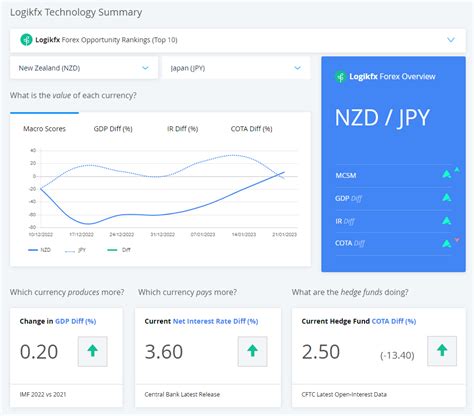Screen dimensions: 474x416
Task: Click the 10/12/2022 date on chart axis
Action: click(x=41, y=234)
